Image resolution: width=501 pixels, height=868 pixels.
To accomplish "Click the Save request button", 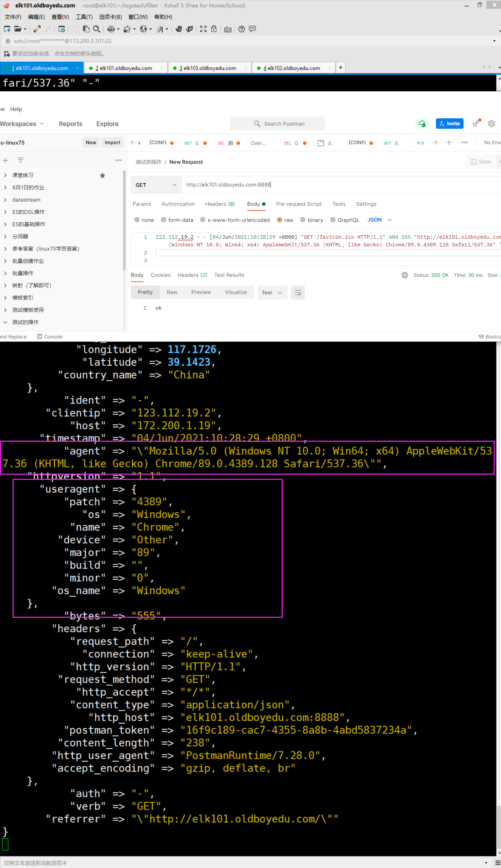I will [481, 162].
